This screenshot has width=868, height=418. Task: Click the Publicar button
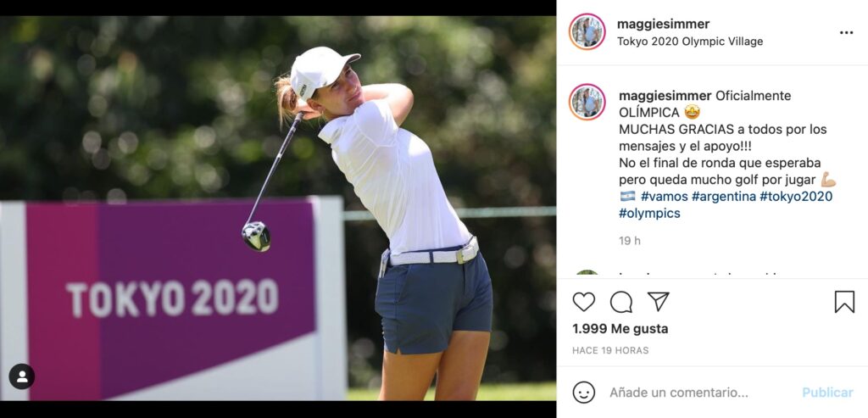click(x=827, y=393)
